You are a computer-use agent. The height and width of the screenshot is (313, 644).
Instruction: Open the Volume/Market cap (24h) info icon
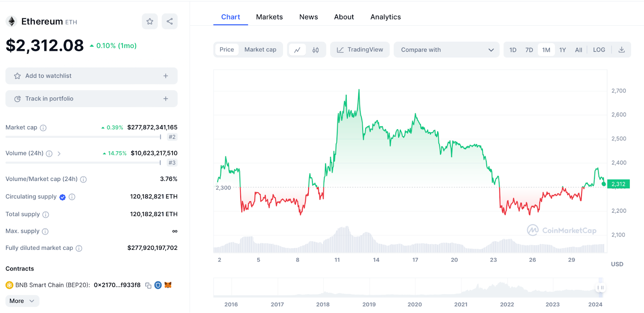[x=83, y=179]
